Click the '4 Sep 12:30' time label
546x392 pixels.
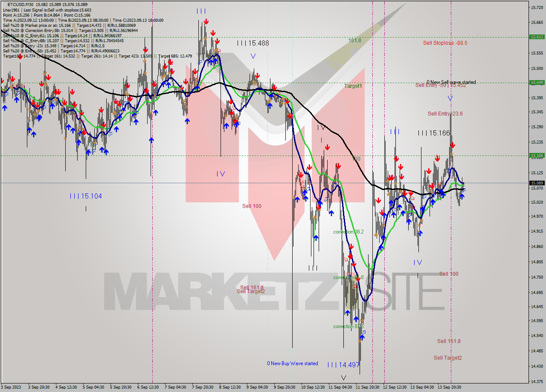pos(67,387)
